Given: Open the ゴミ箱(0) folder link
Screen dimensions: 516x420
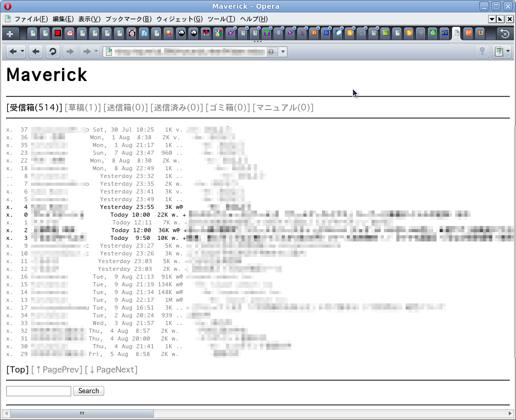Looking at the screenshot, I should (228, 108).
